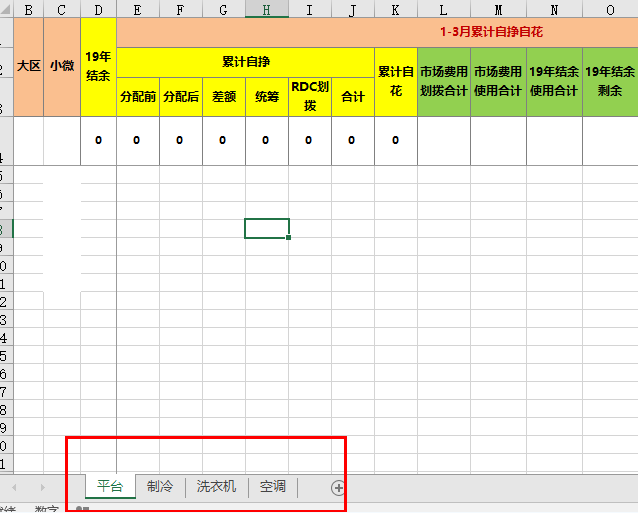638x513 pixels.
Task: Click the 累计自挣 merged header cell
Action: point(245,62)
